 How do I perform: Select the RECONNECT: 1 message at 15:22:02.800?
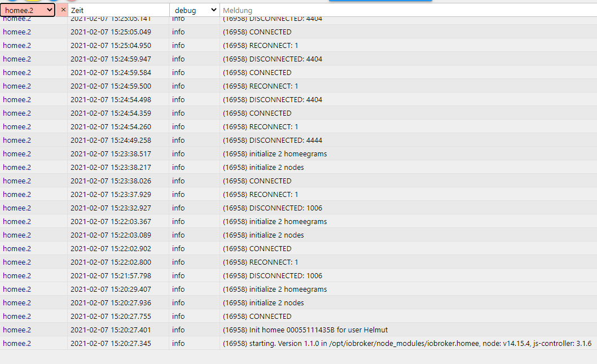point(261,262)
